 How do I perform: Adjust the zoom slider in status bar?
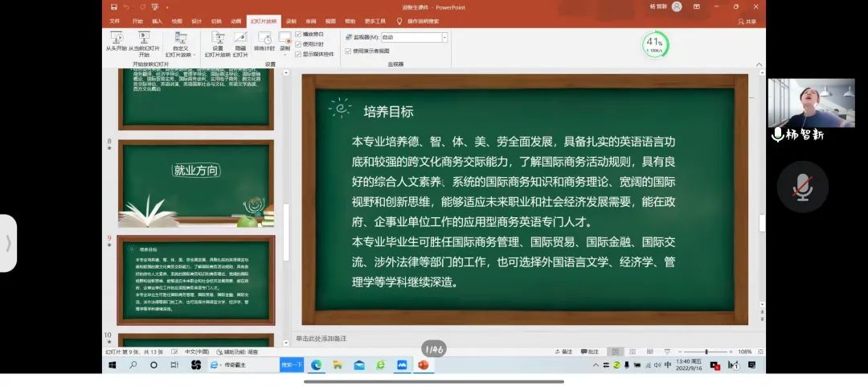coord(706,352)
